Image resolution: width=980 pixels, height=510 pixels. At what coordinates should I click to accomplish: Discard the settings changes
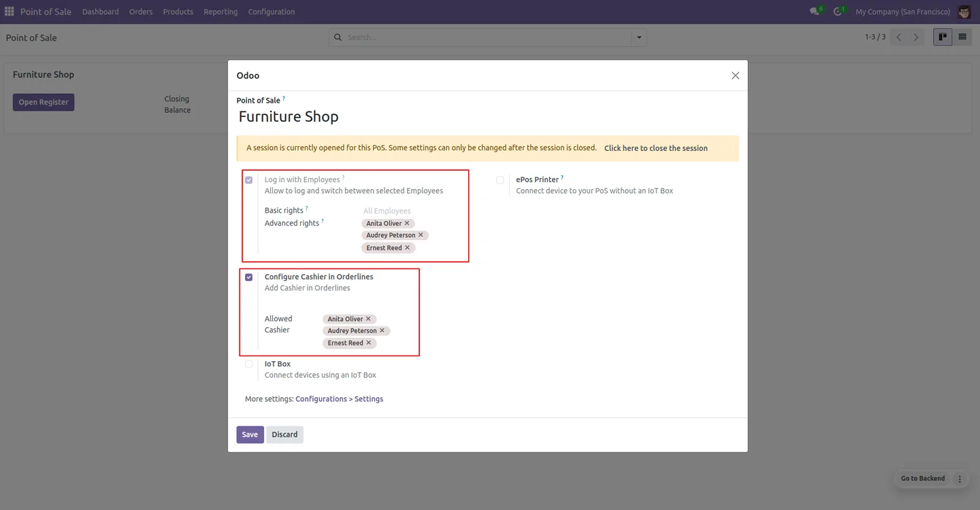click(284, 435)
